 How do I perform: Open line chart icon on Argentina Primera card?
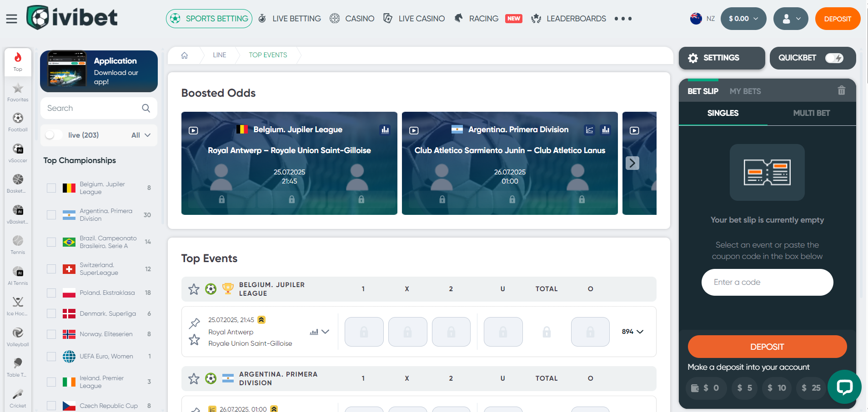589,130
